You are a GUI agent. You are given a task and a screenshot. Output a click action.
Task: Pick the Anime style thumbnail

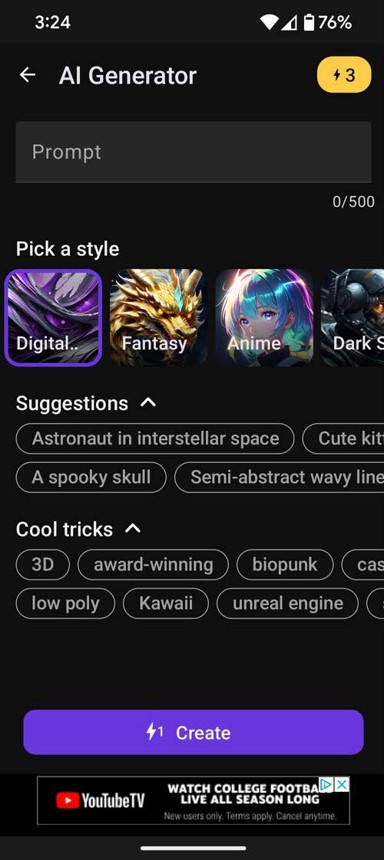coord(264,318)
